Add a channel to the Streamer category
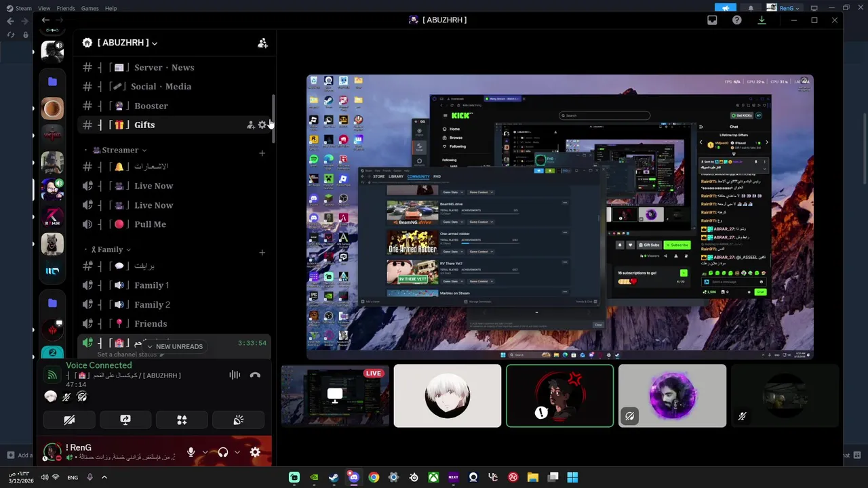 pyautogui.click(x=262, y=153)
